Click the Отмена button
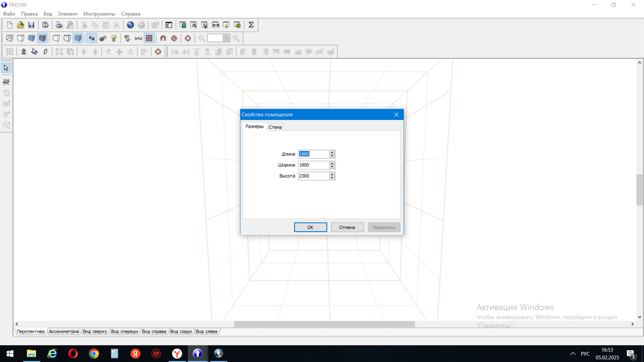 pos(347,227)
